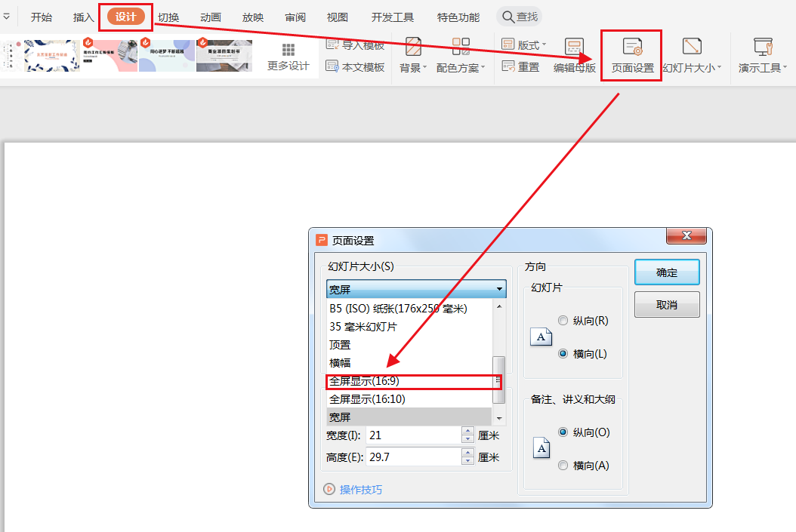Open the 配色方案 color scheme menu
The image size is (796, 532).
click(461, 56)
